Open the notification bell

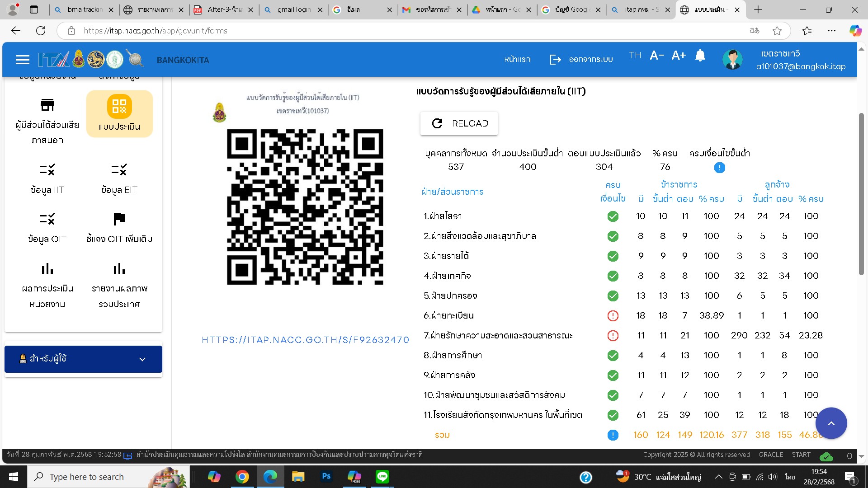tap(700, 56)
